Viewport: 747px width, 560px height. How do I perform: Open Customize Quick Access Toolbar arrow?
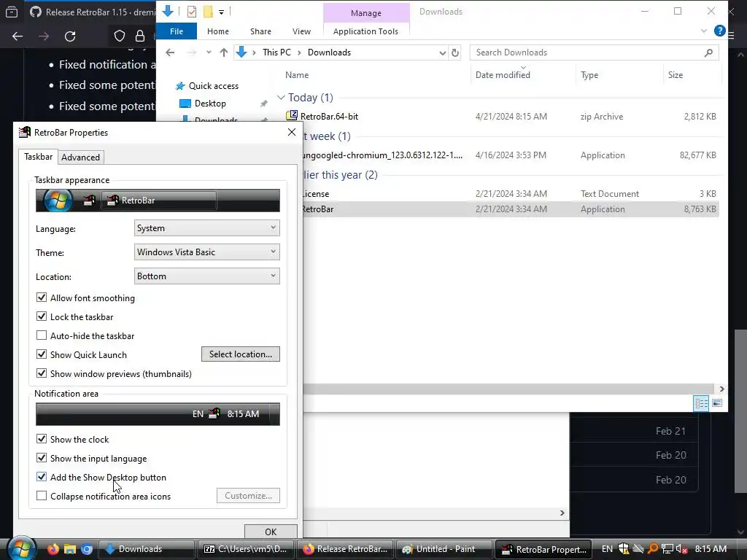pos(222,12)
